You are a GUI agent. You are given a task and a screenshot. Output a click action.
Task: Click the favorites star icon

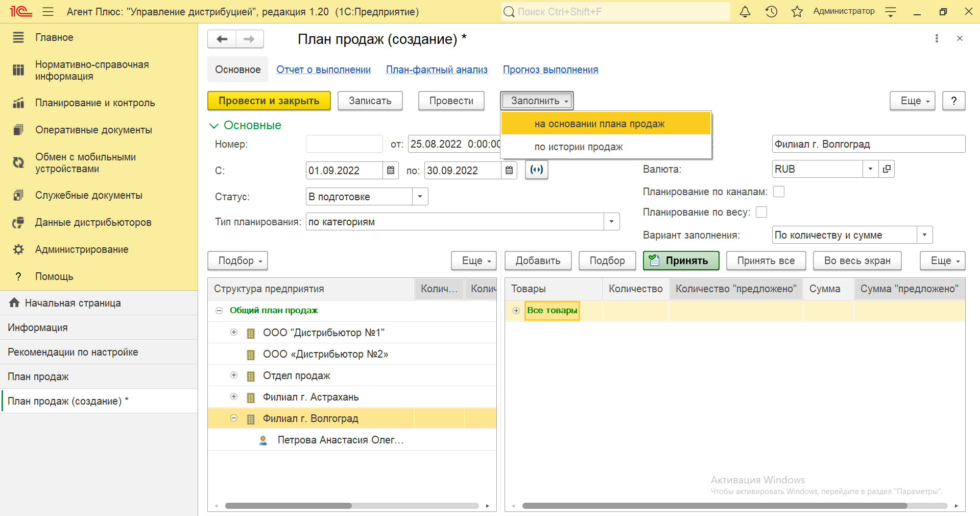[x=797, y=12]
